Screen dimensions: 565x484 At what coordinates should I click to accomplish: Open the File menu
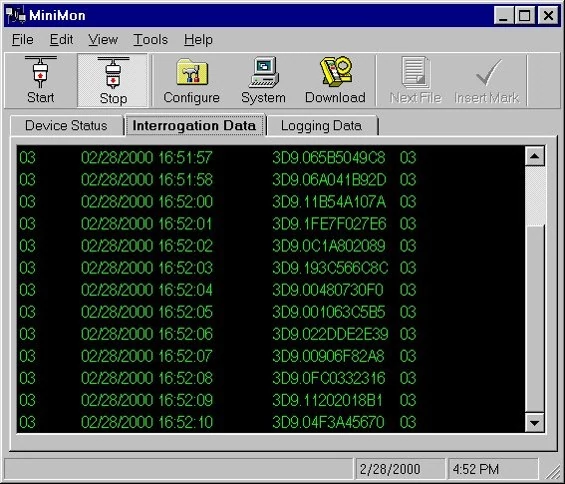point(23,39)
